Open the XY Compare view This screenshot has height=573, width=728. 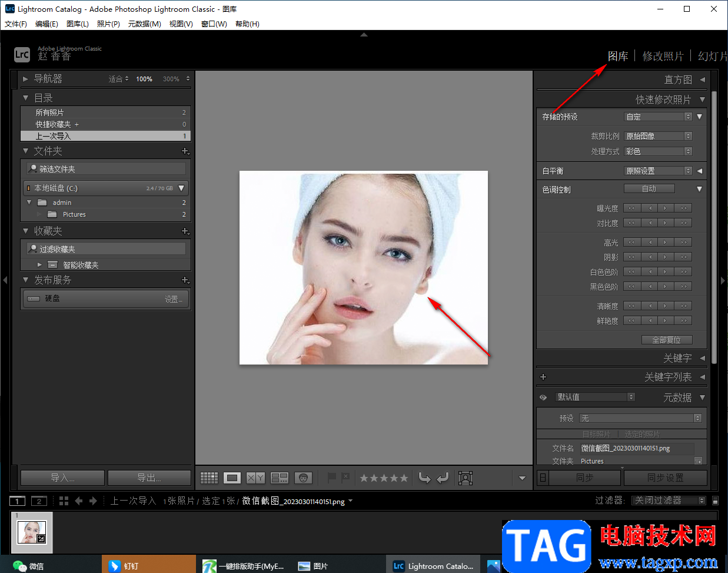click(x=255, y=478)
